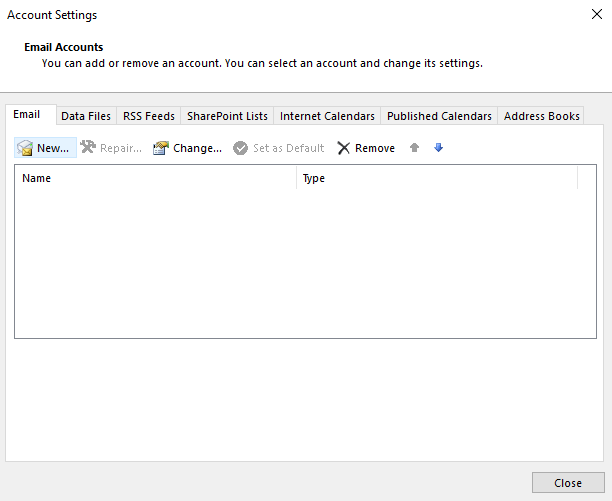Screen dimensions: 612x501
Task: Remove the account using the X icon
Action: pos(344,148)
